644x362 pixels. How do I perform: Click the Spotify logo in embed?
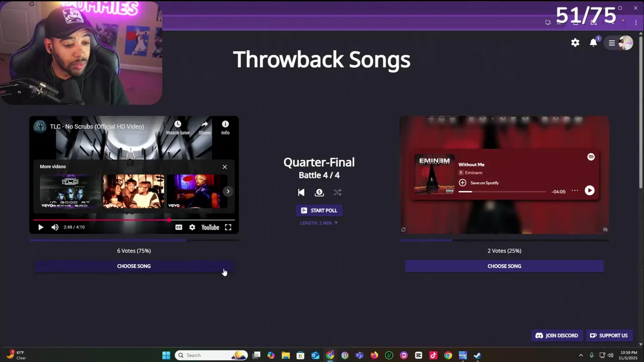[591, 157]
